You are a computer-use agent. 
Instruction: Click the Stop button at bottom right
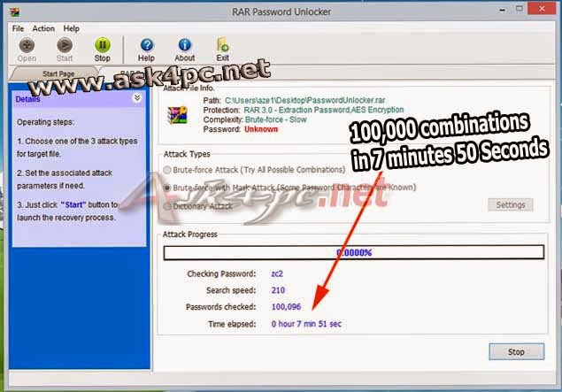click(517, 352)
